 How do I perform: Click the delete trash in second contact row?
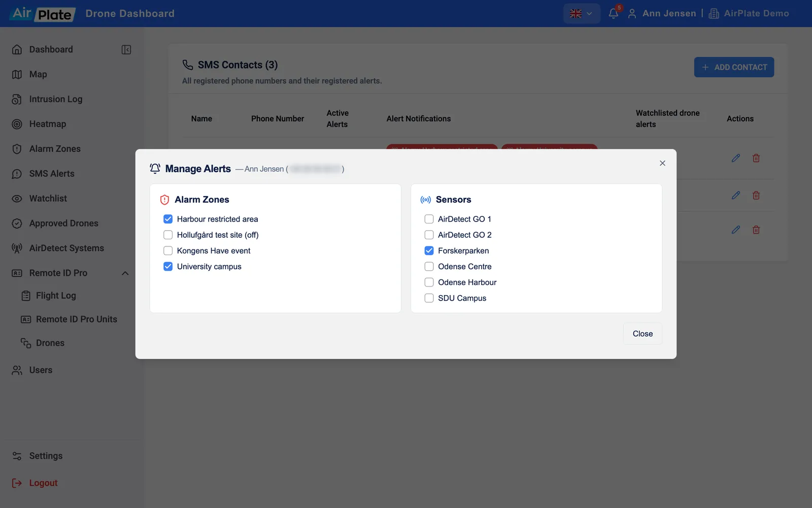[756, 195]
